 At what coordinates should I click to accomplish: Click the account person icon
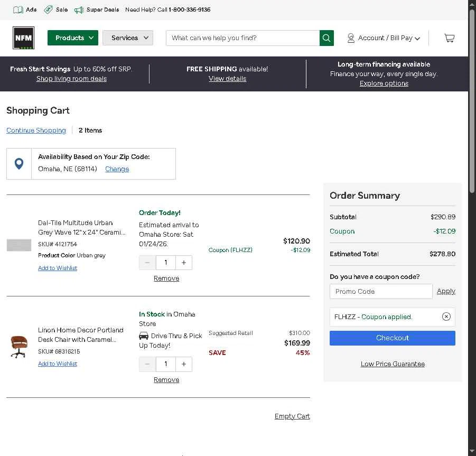351,38
